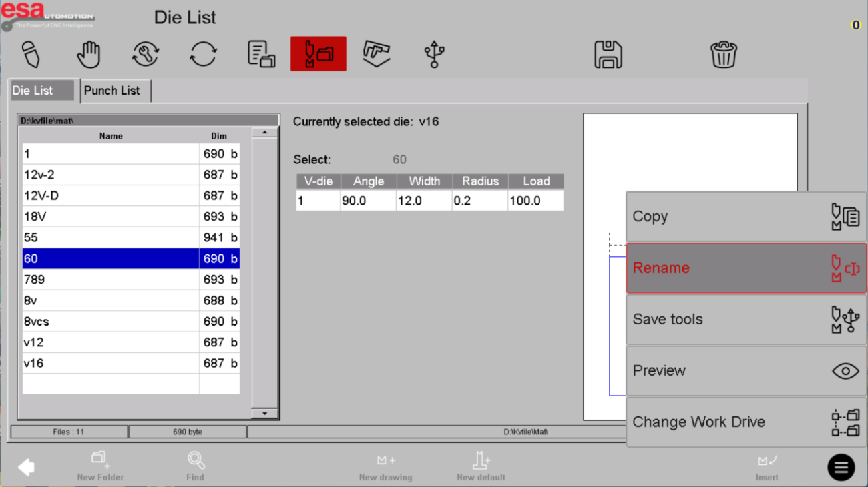The width and height of the screenshot is (868, 487).
Task: Switch to the Punch List tab
Action: click(x=115, y=91)
